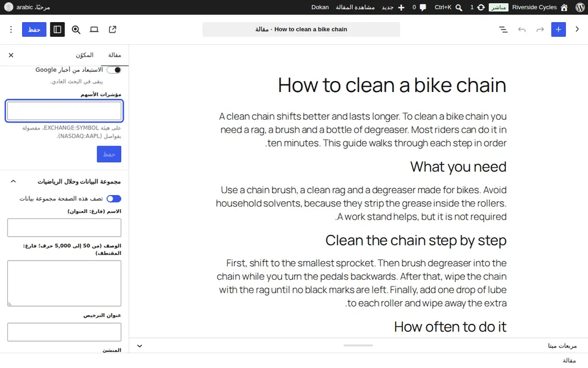Image resolution: width=588 pixels, height=368 pixels.
Task: Close the settings sidebar with the X
Action: (11, 55)
